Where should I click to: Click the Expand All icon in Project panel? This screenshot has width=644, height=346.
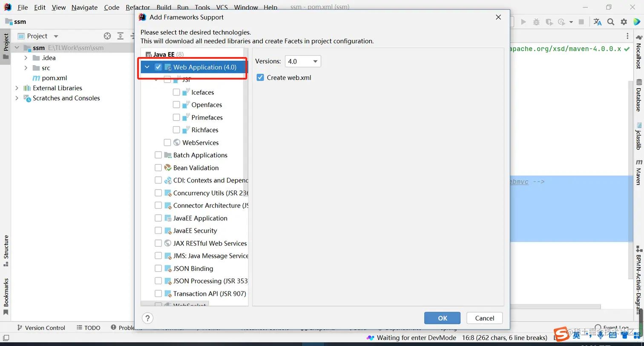pos(121,36)
